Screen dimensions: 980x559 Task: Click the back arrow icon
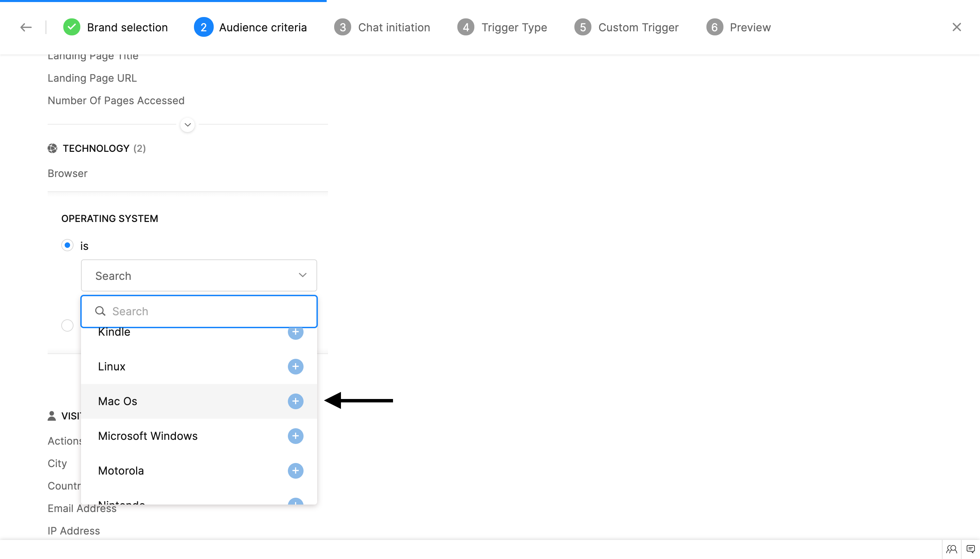(x=26, y=27)
